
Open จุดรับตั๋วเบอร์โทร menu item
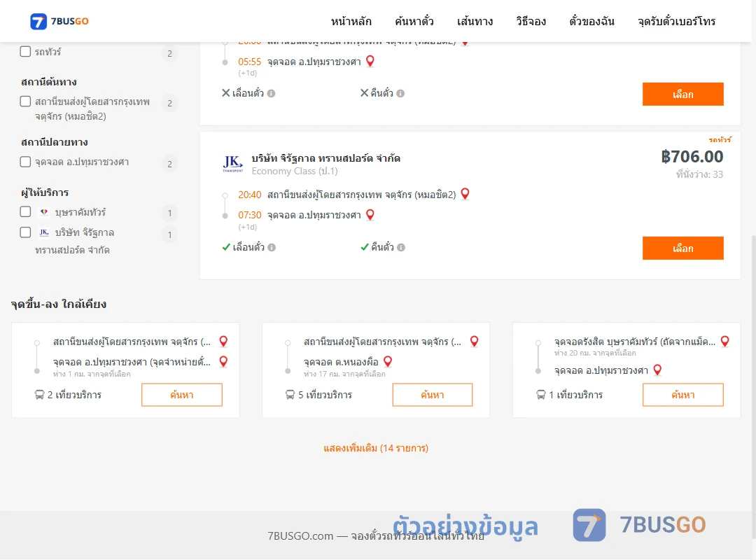676,21
